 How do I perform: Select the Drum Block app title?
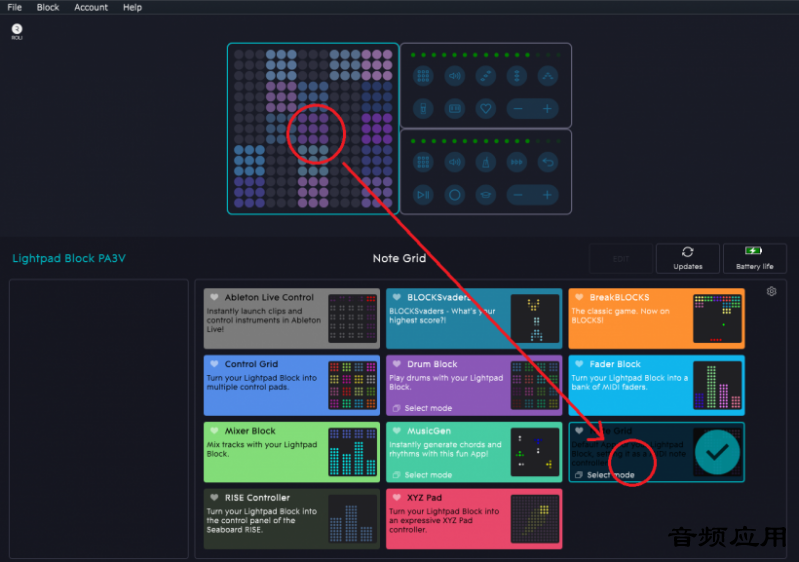point(432,364)
